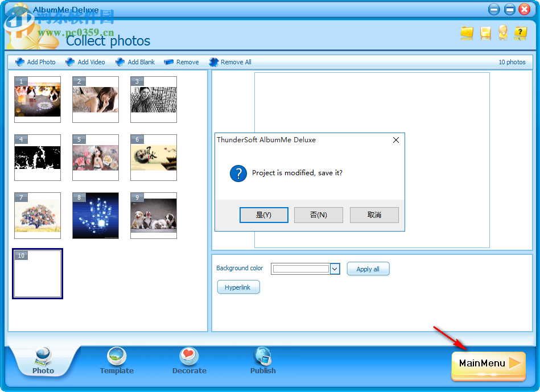The height and width of the screenshot is (392, 540).
Task: Select thumbnail number 10
Action: (37, 274)
